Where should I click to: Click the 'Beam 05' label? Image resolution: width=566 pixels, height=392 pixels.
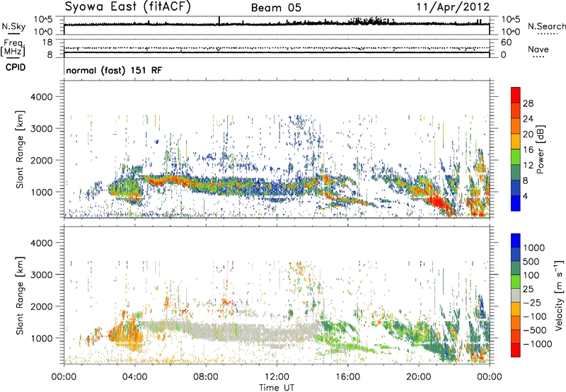276,8
